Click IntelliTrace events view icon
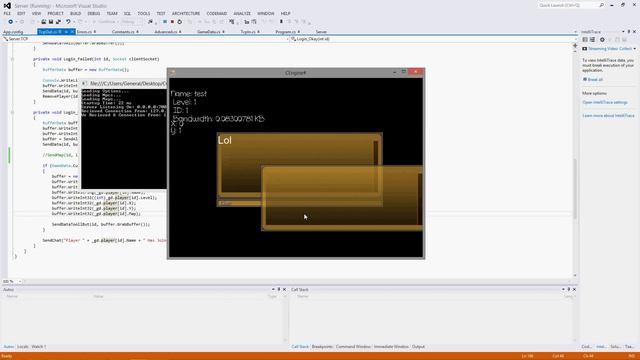The height and width of the screenshot is (360, 640). click(x=585, y=40)
